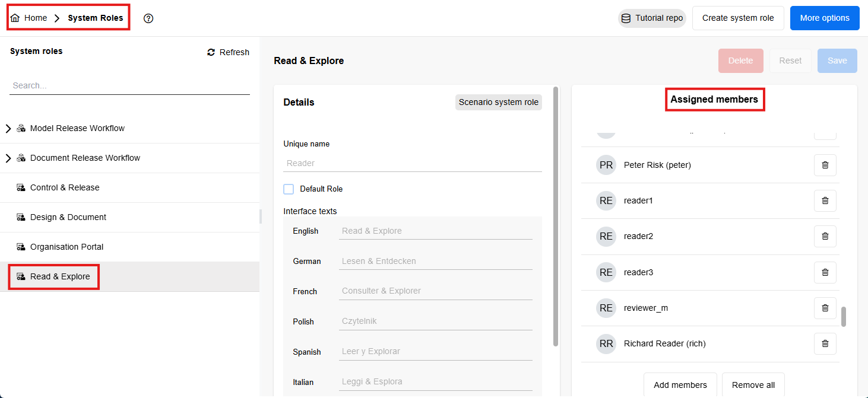This screenshot has width=868, height=398.
Task: Select Organisation Portal in roles list
Action: tap(66, 247)
